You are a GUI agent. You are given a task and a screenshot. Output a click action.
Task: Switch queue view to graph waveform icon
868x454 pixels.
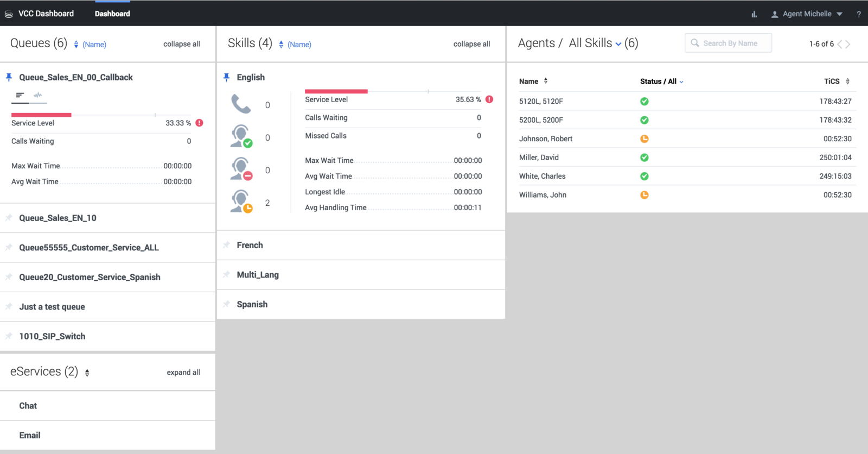[x=37, y=95]
